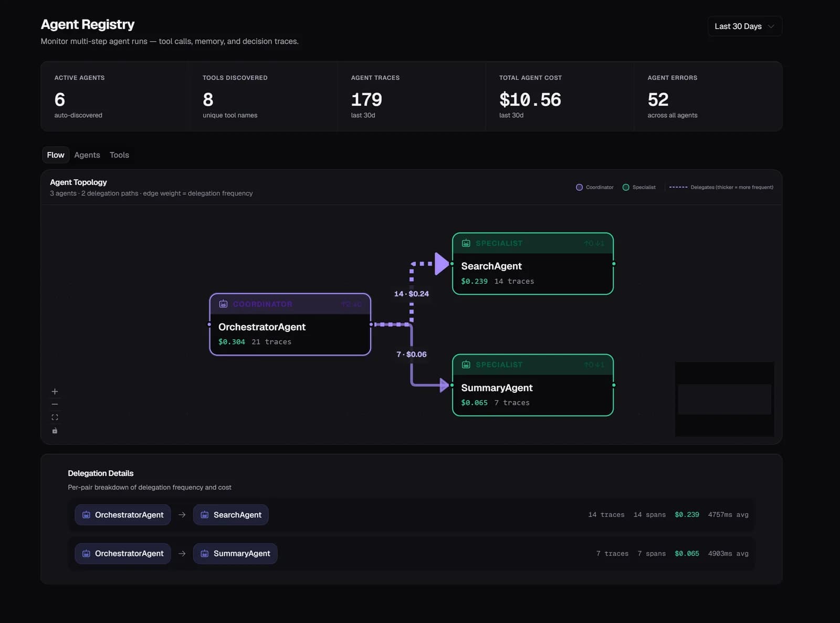Screen dimensions: 840x623
Task: Click the robot icon in OrchestratorAgent node header
Action: point(223,304)
